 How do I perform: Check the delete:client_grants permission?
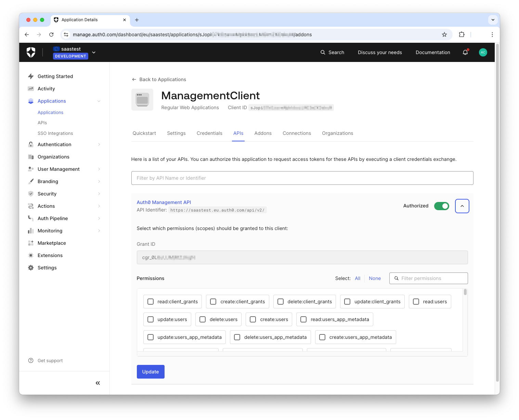point(281,302)
